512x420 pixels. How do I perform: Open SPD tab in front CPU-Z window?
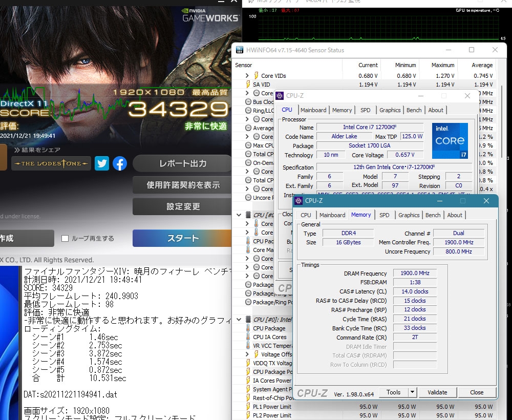385,215
